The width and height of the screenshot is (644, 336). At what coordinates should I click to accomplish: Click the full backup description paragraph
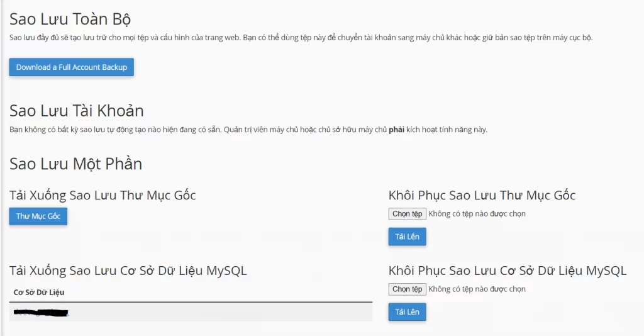pyautogui.click(x=301, y=38)
